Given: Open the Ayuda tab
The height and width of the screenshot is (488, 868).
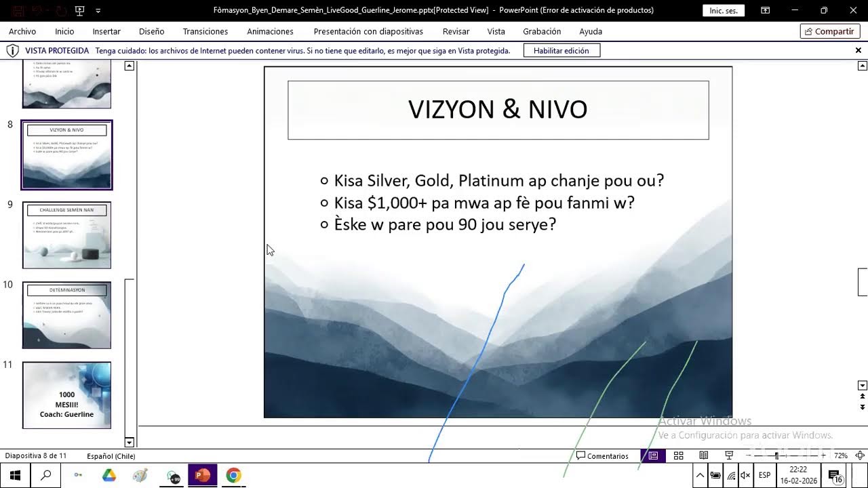Looking at the screenshot, I should [591, 31].
